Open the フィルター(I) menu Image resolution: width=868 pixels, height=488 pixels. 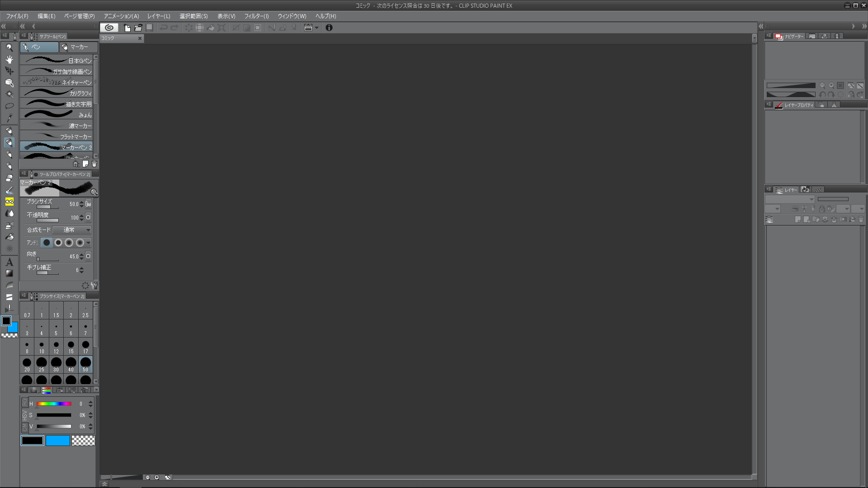click(x=256, y=16)
